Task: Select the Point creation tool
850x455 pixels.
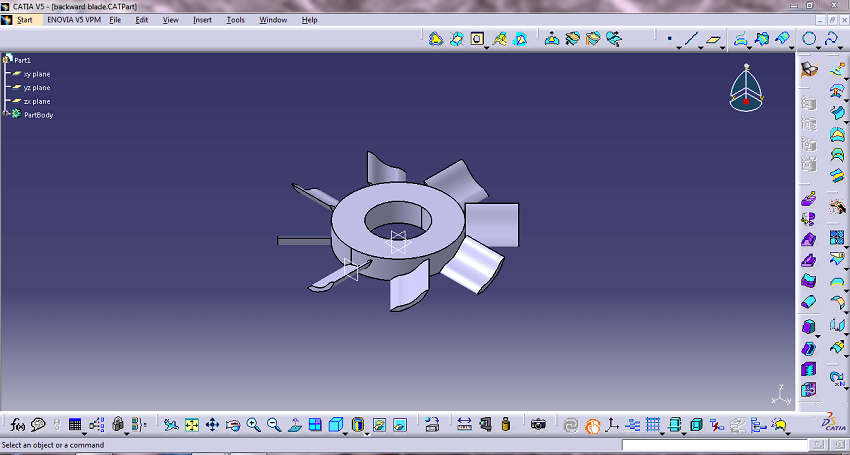Action: (669, 39)
